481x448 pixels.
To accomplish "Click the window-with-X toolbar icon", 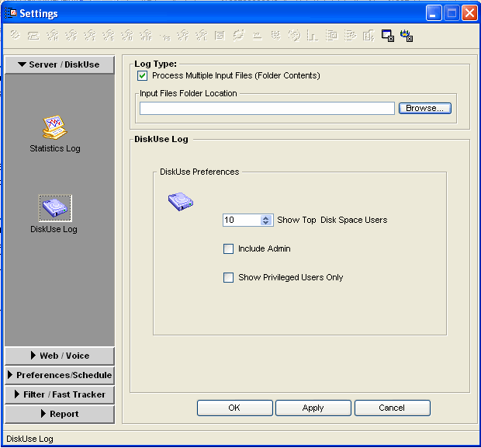I will pos(388,35).
